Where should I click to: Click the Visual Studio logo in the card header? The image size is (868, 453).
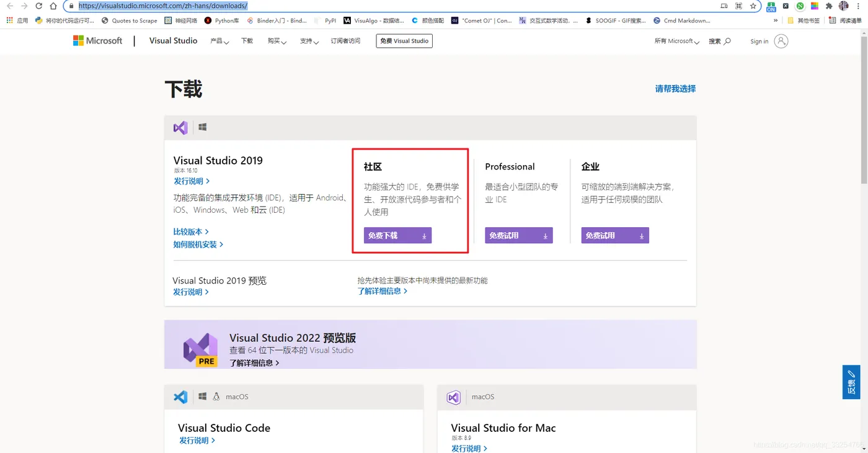(x=180, y=128)
